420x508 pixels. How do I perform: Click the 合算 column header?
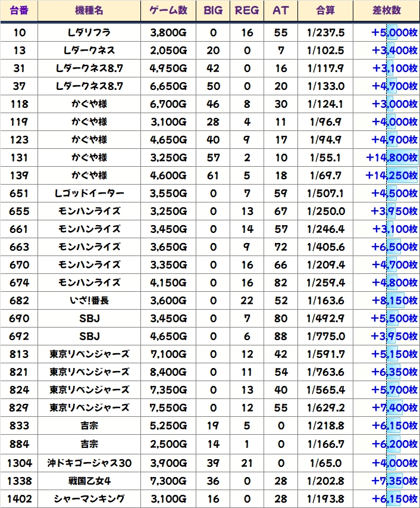(325, 11)
